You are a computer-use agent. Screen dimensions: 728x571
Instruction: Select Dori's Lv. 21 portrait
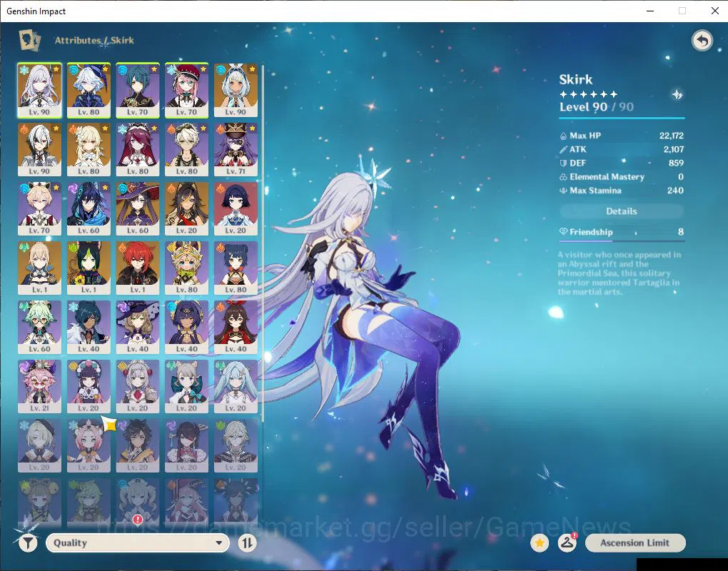click(x=39, y=387)
